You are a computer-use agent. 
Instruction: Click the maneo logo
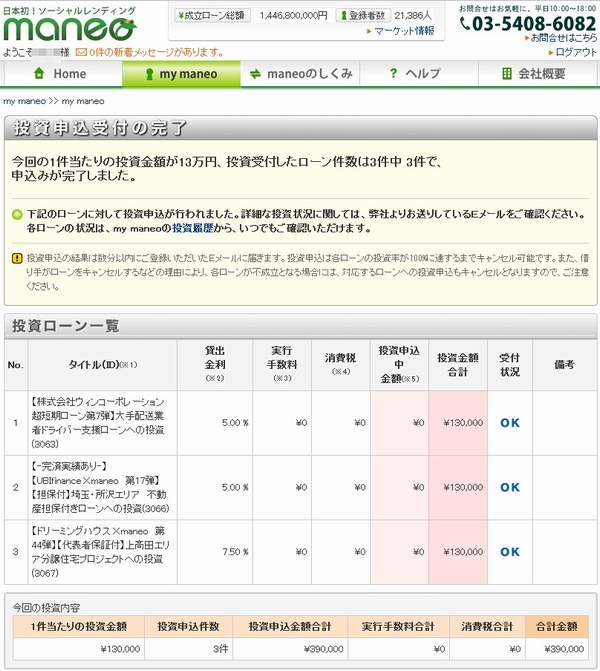(70, 28)
